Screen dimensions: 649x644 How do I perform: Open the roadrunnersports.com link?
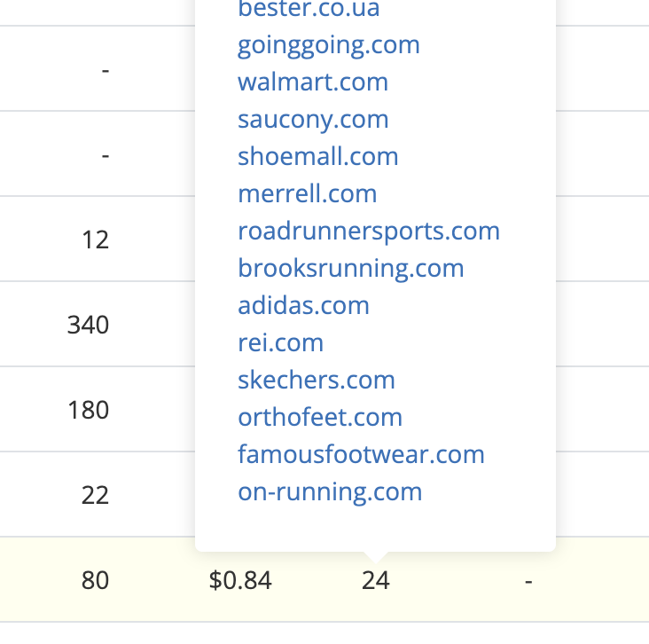coord(368,232)
